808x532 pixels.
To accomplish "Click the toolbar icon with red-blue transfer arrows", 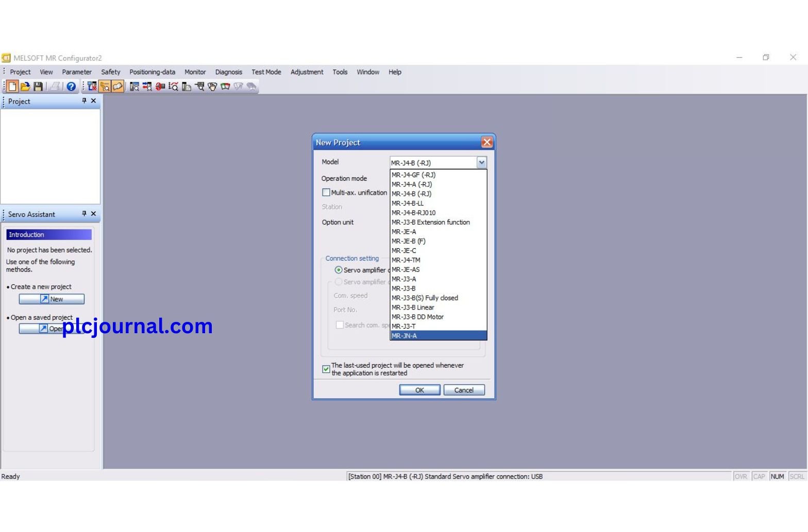I will [147, 87].
